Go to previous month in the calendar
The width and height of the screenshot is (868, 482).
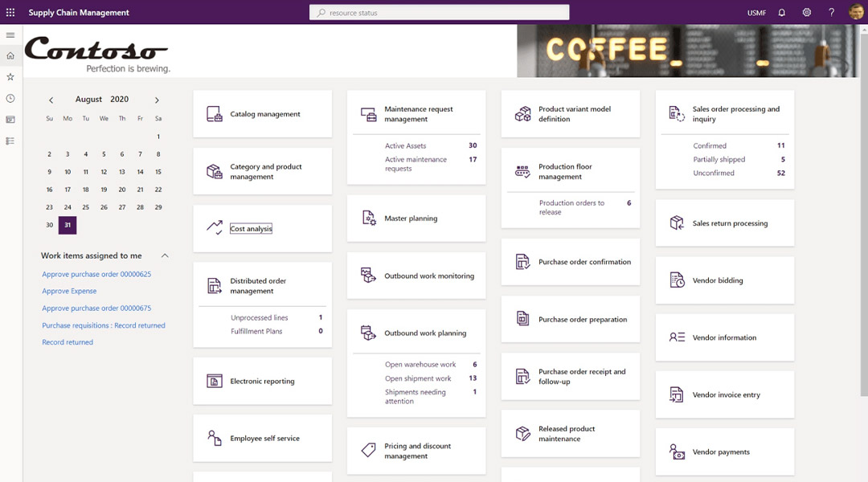(51, 100)
